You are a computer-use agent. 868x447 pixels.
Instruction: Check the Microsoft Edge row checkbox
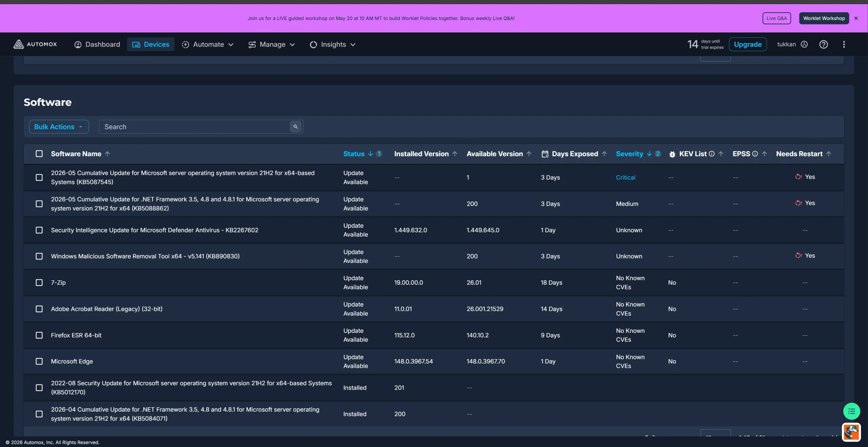point(39,361)
